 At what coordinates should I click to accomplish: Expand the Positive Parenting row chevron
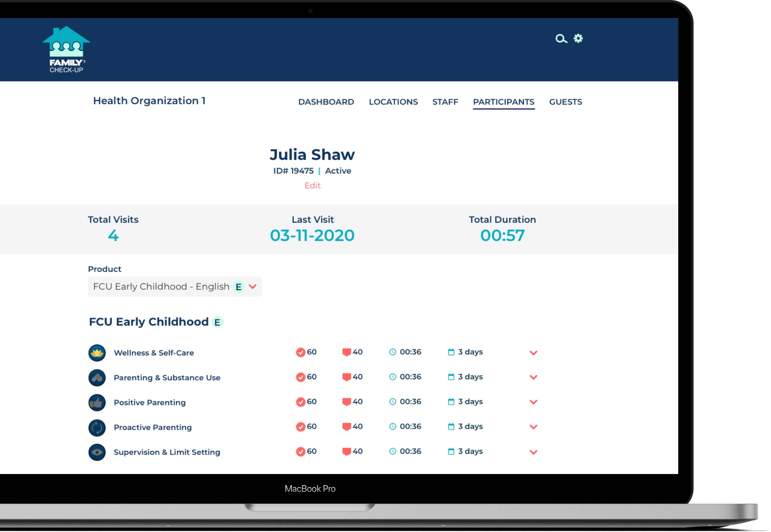pos(534,402)
